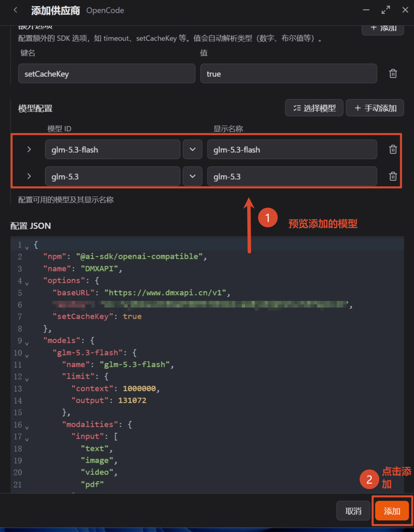Click the 值 field containing true
The width and height of the screenshot is (414, 532).
[289, 74]
